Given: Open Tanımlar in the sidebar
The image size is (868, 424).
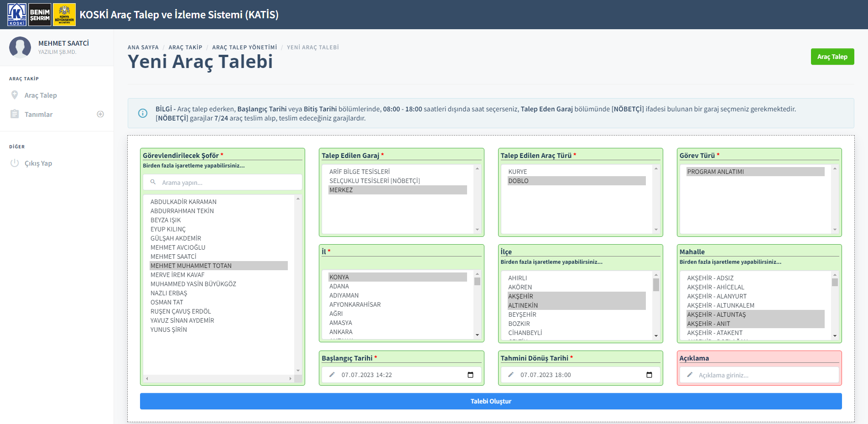Looking at the screenshot, I should click(38, 115).
